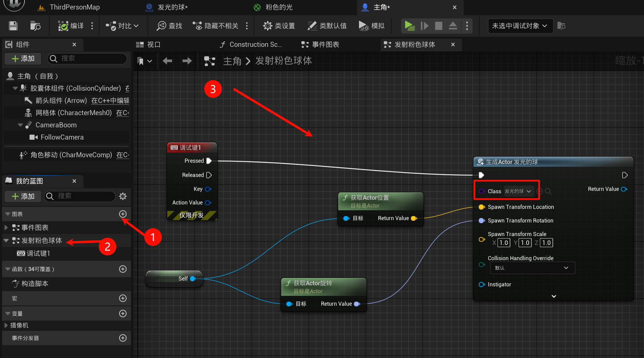Screen dimensions: 644x358
Task: Open My Blueprint settings gear icon
Action: click(123, 196)
